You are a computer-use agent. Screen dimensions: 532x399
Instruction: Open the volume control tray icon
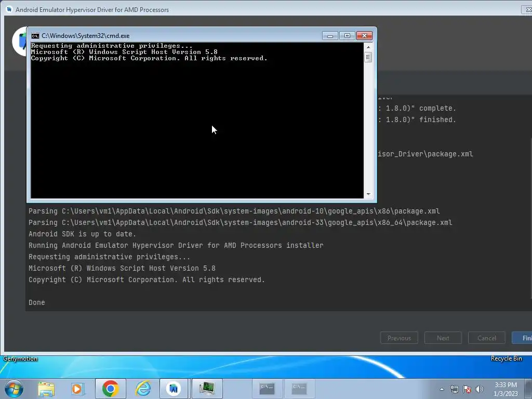coord(480,389)
